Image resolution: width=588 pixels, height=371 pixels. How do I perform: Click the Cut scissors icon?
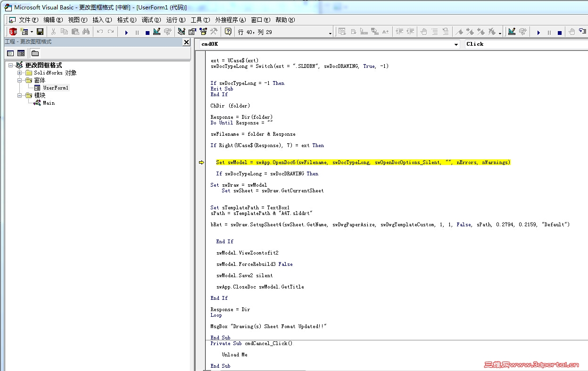[53, 32]
